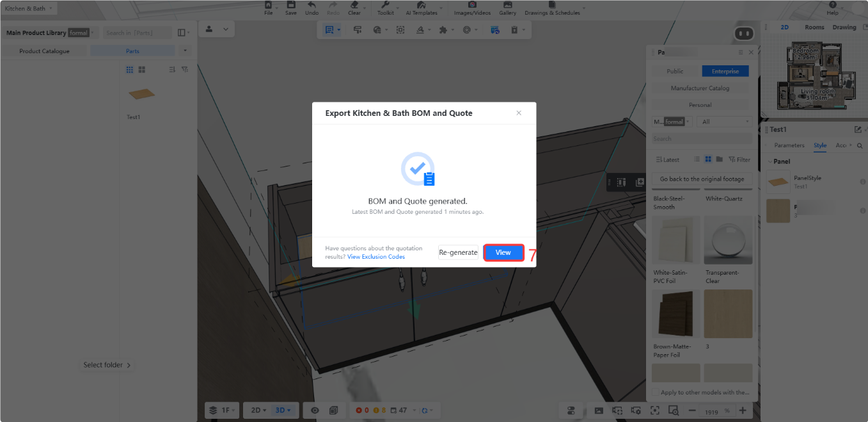Click the 'Search in [Parts]' input field
This screenshot has width=868, height=422.
138,33
